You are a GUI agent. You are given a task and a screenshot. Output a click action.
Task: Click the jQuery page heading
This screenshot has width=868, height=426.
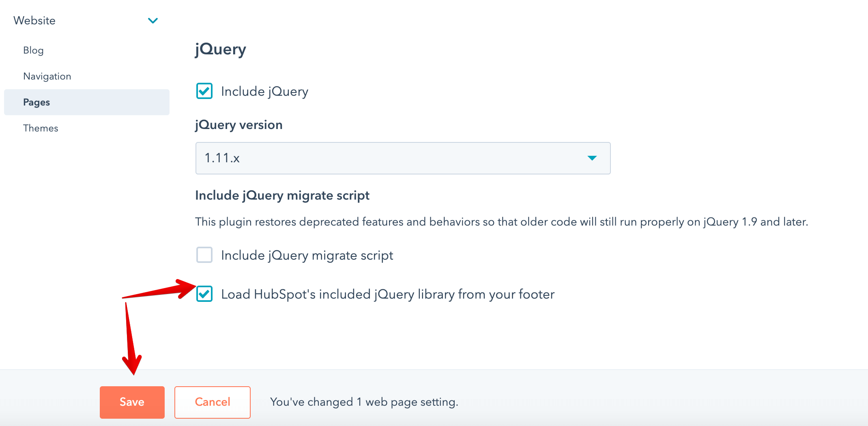220,49
